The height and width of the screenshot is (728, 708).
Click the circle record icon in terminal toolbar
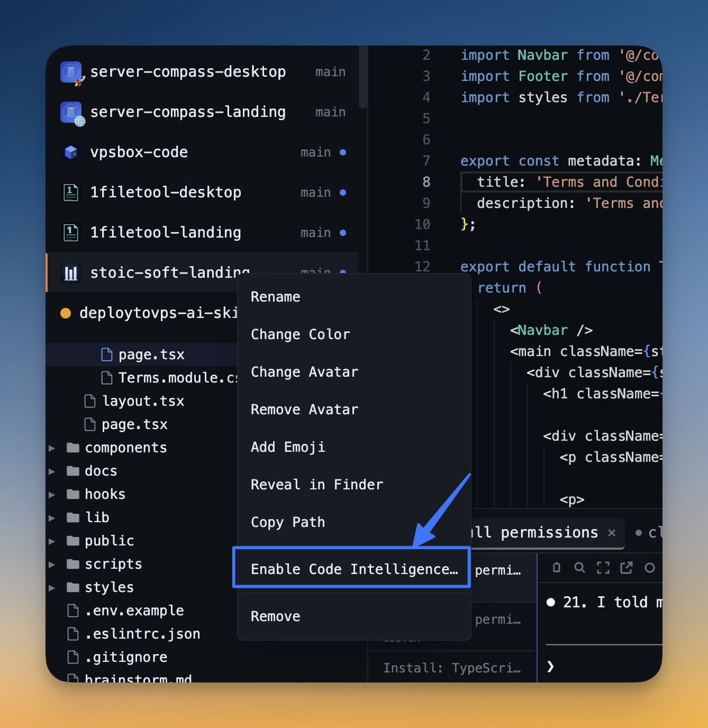coord(650,567)
